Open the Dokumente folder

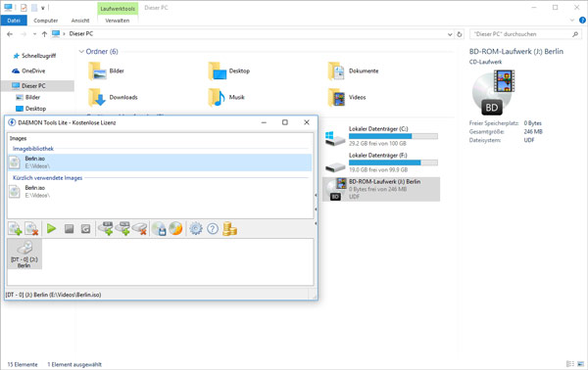point(353,70)
